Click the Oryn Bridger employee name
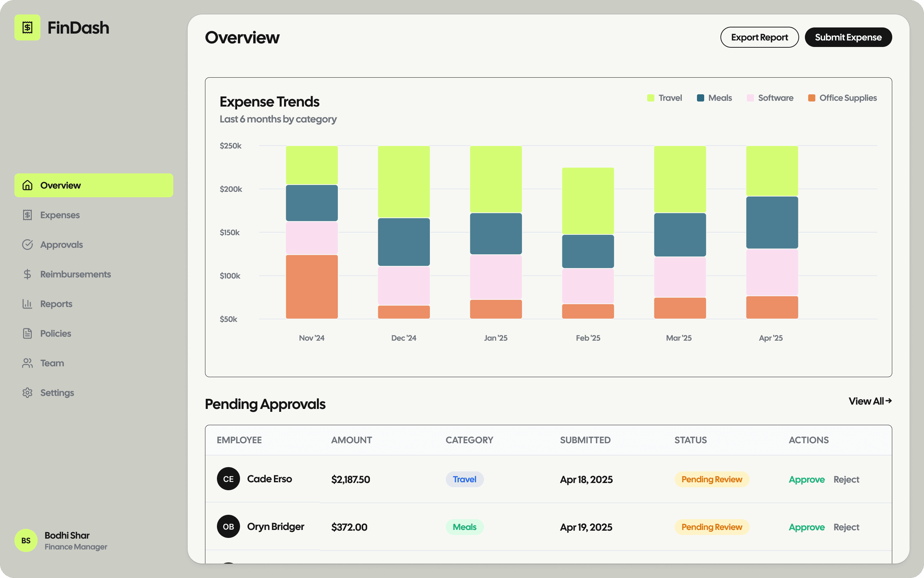Image resolution: width=924 pixels, height=578 pixels. pyautogui.click(x=275, y=527)
